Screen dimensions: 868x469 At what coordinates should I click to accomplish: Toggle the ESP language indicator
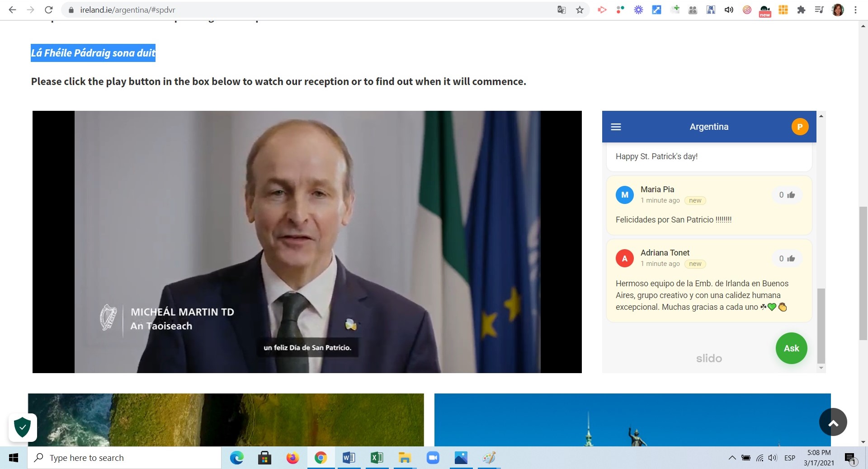point(789,458)
